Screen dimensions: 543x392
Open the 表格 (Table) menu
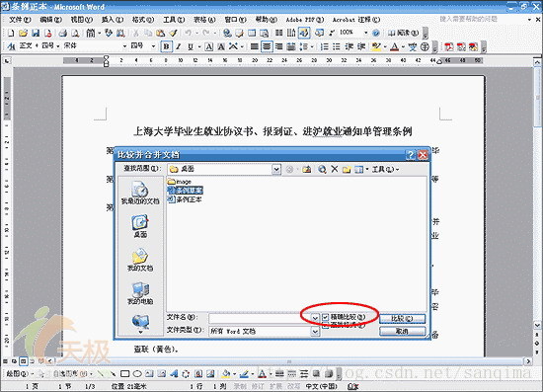pos(204,20)
